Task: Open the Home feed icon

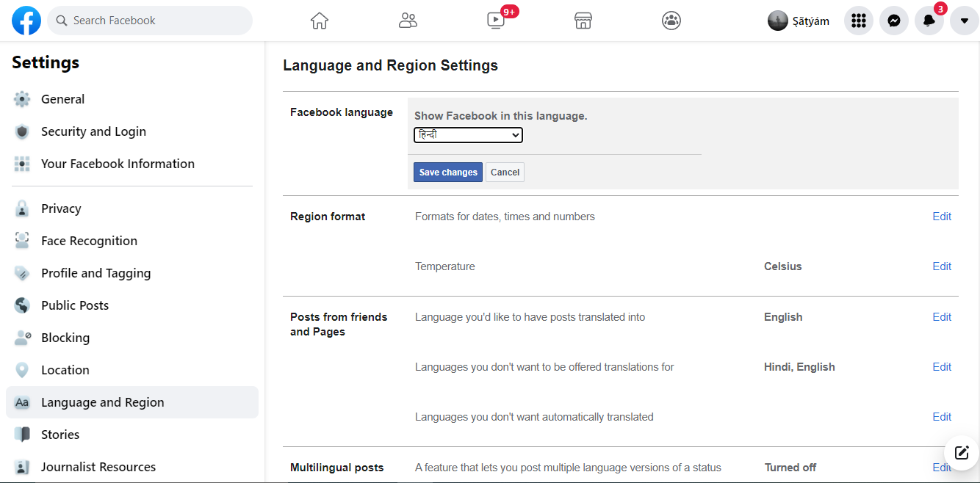Action: pos(320,21)
